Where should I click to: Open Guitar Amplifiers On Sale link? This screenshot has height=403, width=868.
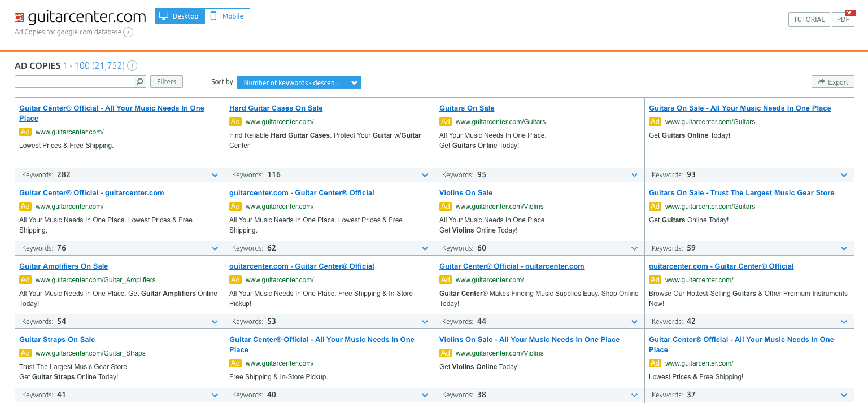tap(63, 266)
